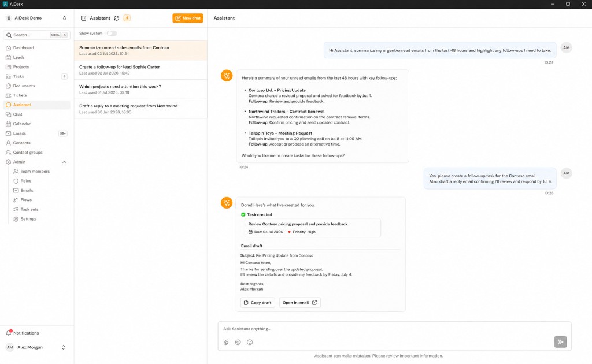Click the sidebar panel toggle icon beside Assistant

(x=83, y=18)
